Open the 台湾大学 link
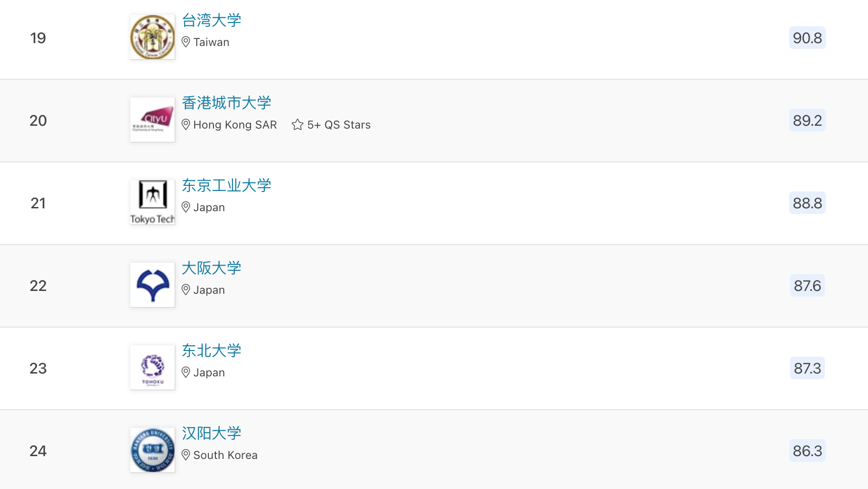 coord(212,20)
